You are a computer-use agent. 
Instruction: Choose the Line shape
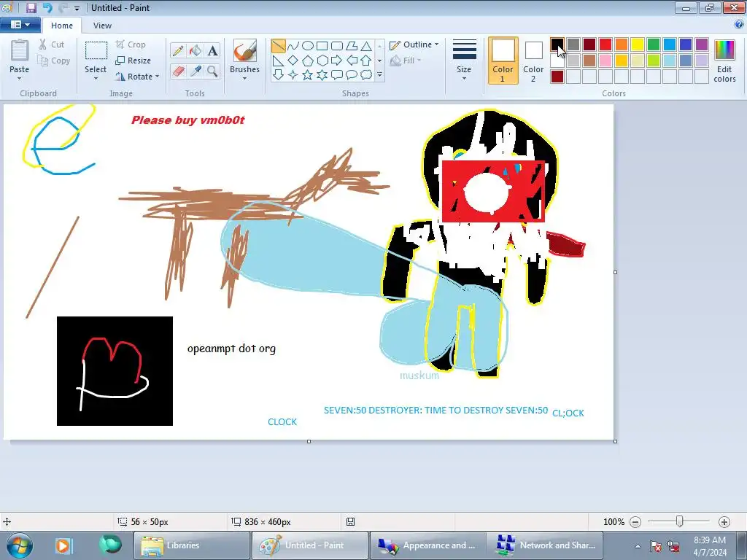[x=278, y=46]
